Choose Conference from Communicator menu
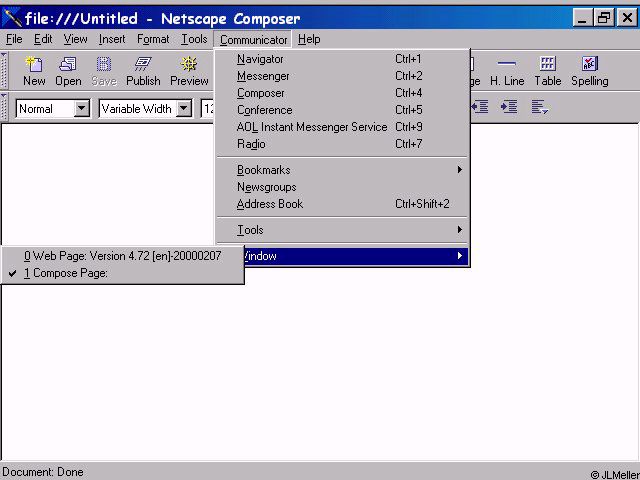Screen dimensions: 640x480 tap(342, 110)
